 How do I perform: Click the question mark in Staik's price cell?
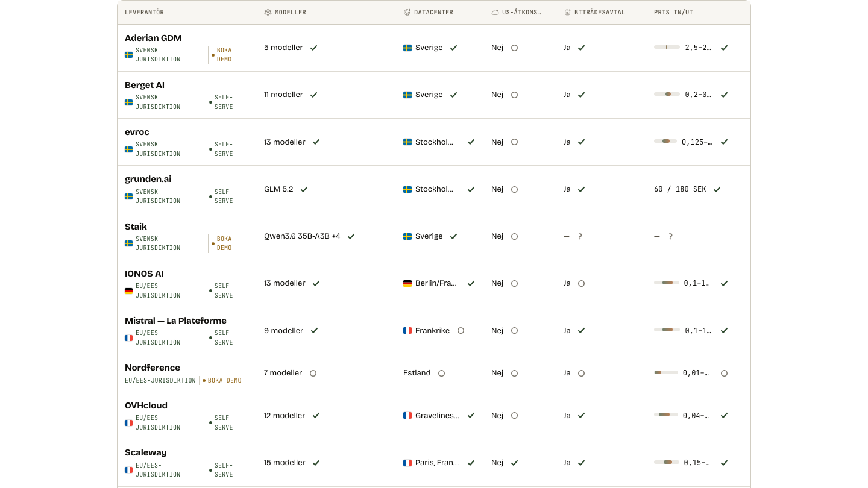670,237
